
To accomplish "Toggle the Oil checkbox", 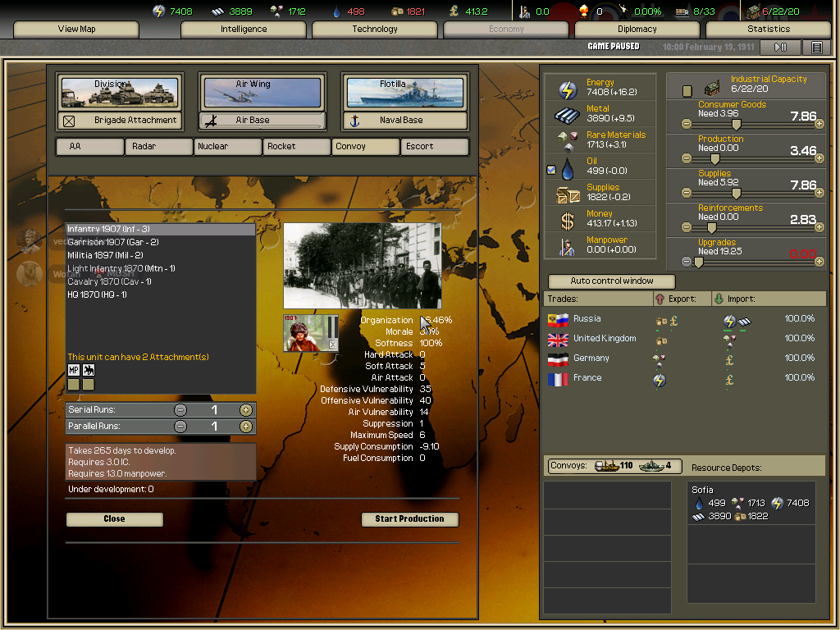I will pos(551,170).
